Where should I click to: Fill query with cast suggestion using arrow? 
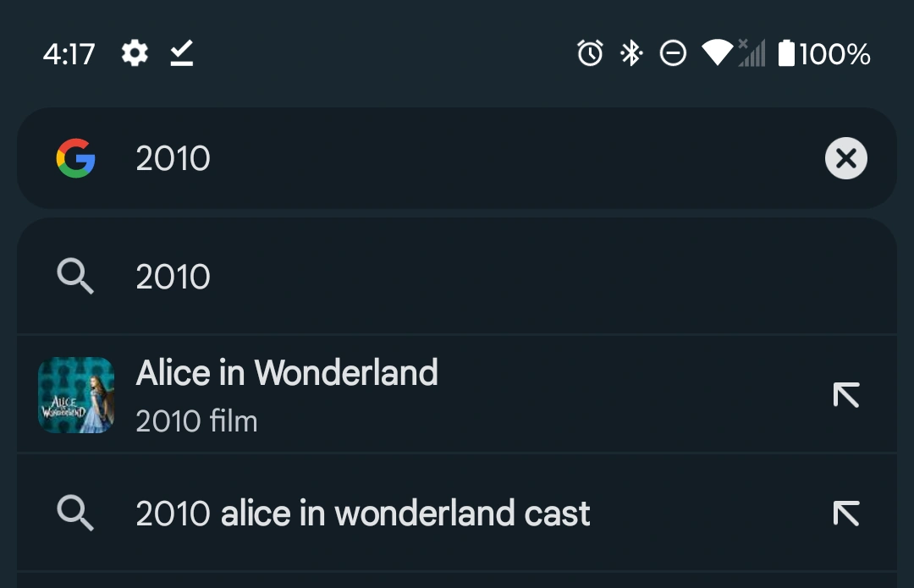(845, 514)
